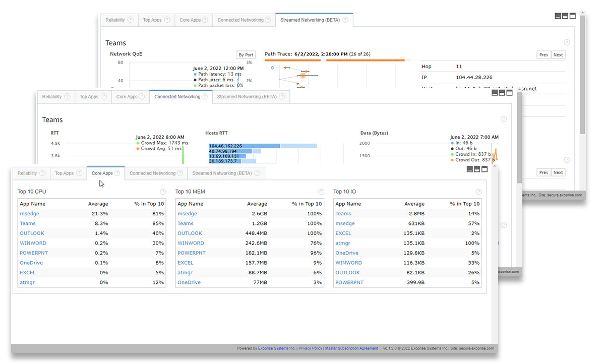Choose first layout icon in back window

[558, 16]
